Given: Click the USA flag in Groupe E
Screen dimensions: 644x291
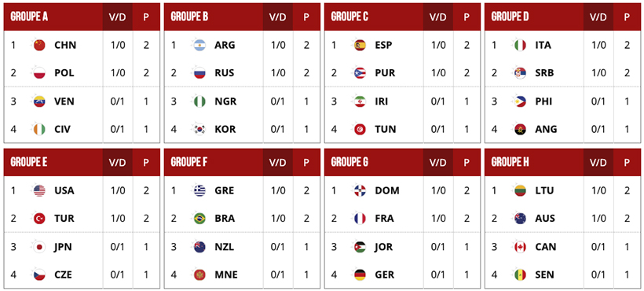Looking at the screenshot, I should 39,190.
